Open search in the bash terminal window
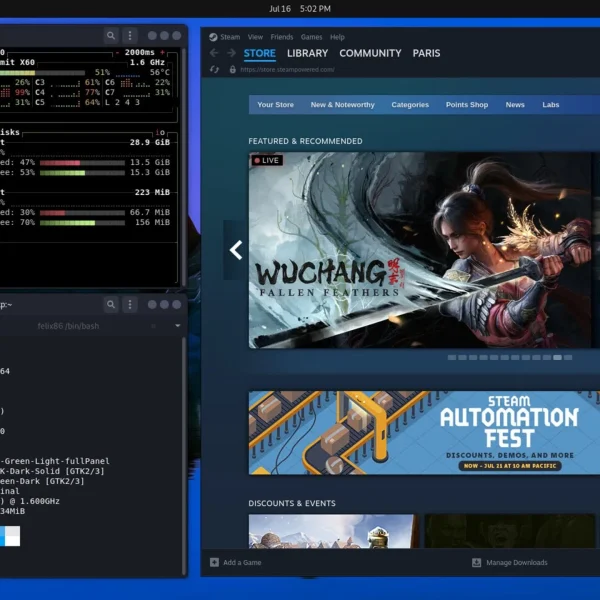The image size is (600, 600). 111,304
